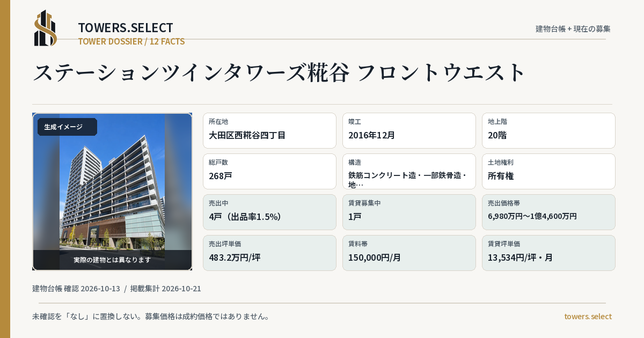Select the 所在地 card showing 大田区西糀谷四丁目
644x338 pixels.
pos(269,130)
